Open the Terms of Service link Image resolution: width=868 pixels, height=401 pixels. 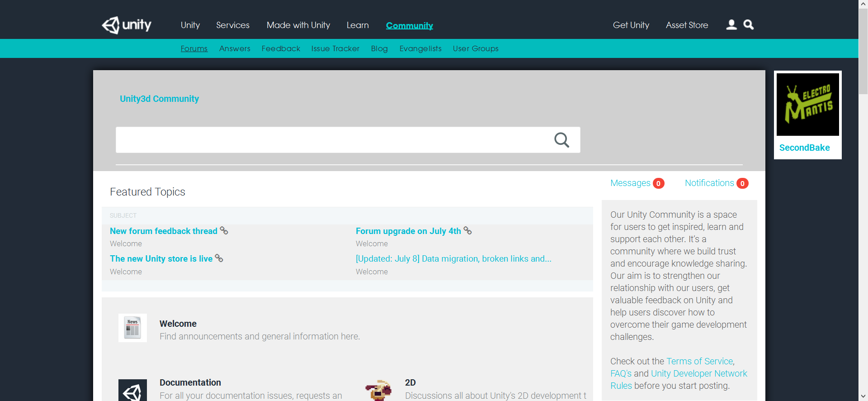(x=700, y=361)
